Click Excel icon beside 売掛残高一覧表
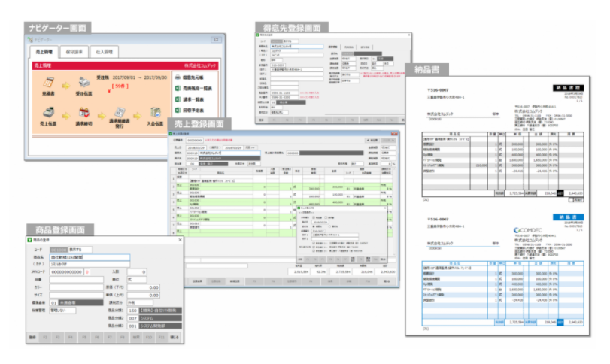This screenshot has width=610, height=364. [x=178, y=89]
